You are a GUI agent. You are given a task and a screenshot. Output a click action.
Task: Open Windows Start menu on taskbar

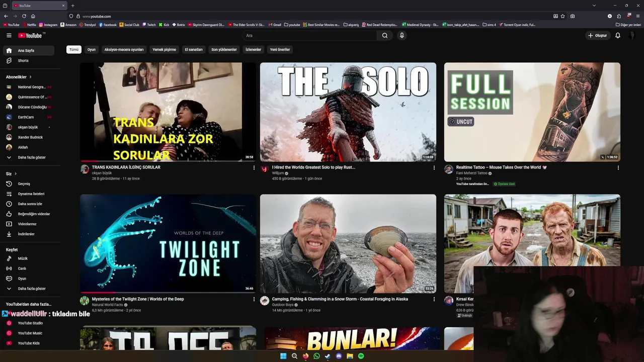click(x=283, y=356)
